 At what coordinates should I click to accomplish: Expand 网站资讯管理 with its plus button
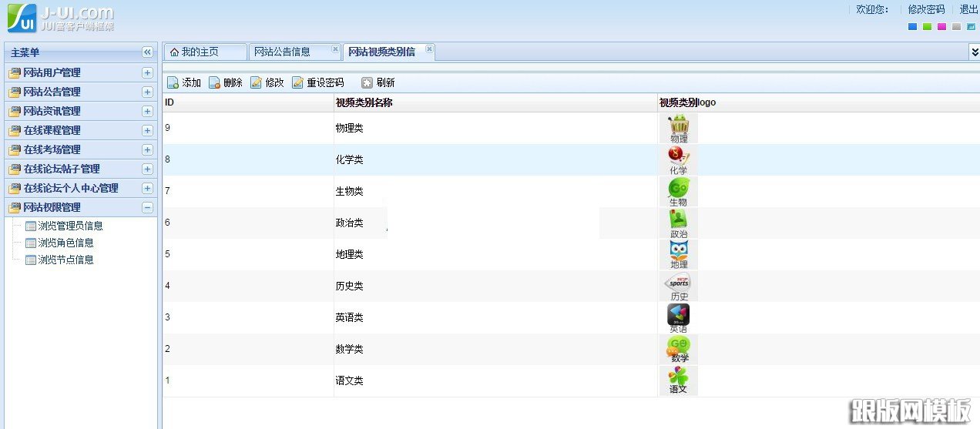tap(147, 111)
